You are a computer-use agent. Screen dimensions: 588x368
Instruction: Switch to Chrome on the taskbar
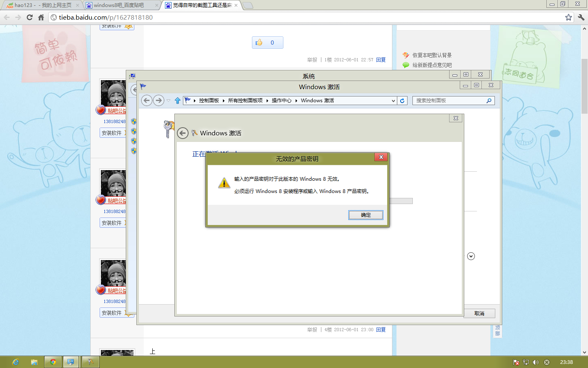[53, 362]
